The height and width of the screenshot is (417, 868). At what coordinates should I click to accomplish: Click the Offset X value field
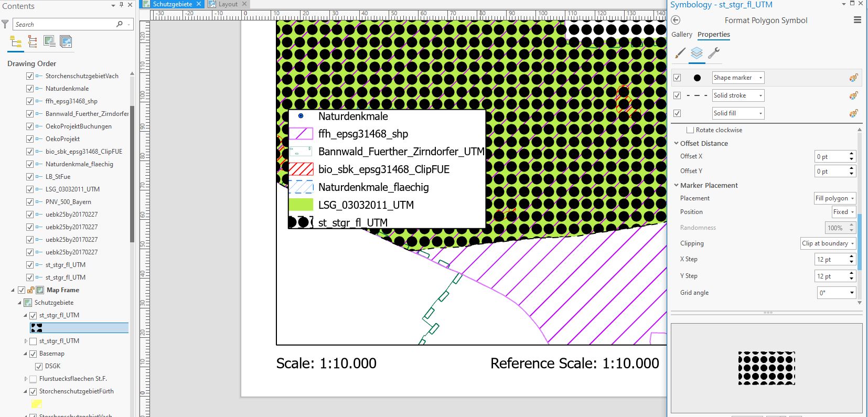point(831,156)
